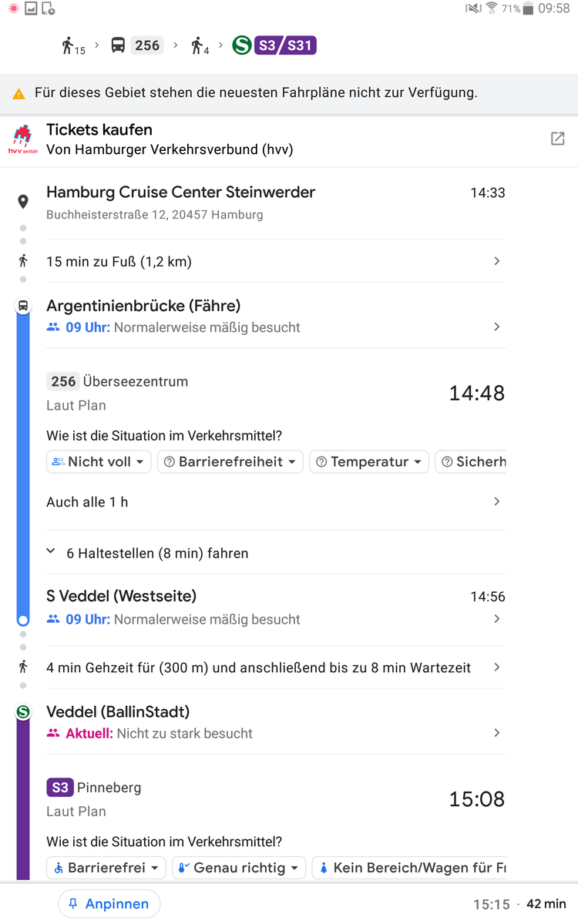The width and height of the screenshot is (578, 924).
Task: Open the Temperatur dropdown chip
Action: click(x=369, y=462)
